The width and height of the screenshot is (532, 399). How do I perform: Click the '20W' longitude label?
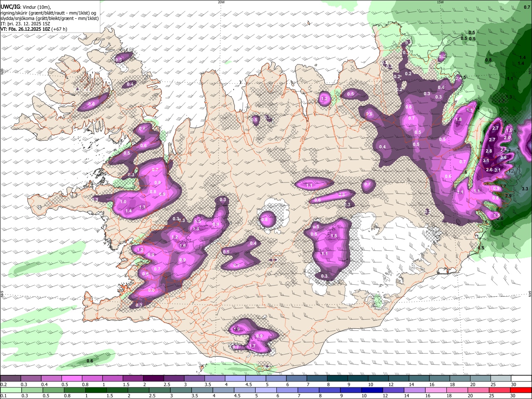222,2
